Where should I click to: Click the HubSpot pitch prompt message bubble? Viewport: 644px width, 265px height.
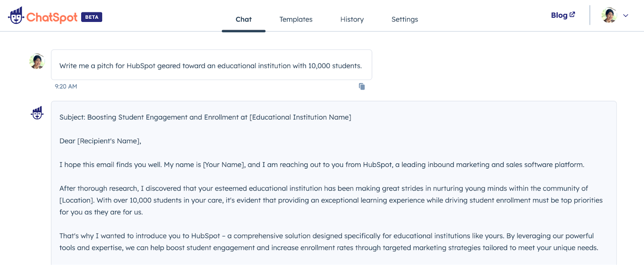coord(211,66)
